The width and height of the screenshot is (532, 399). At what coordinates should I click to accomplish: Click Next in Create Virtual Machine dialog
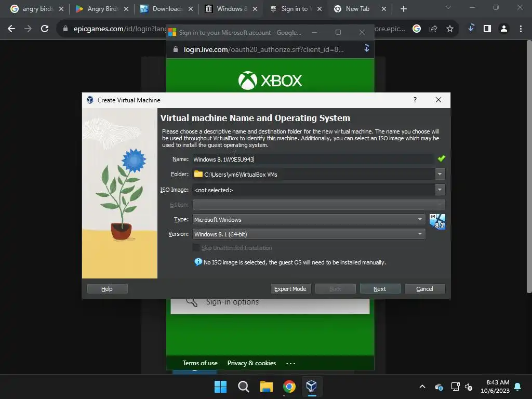(x=380, y=289)
